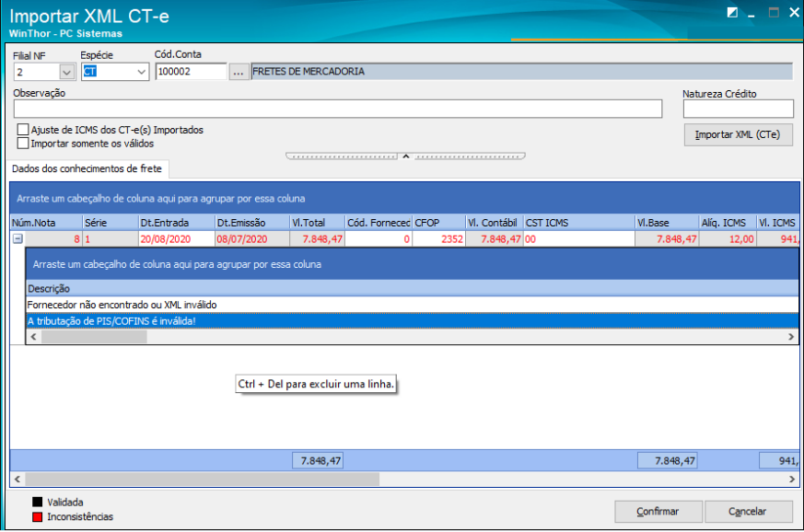
Task: Click the Observação text field
Action: point(338,109)
